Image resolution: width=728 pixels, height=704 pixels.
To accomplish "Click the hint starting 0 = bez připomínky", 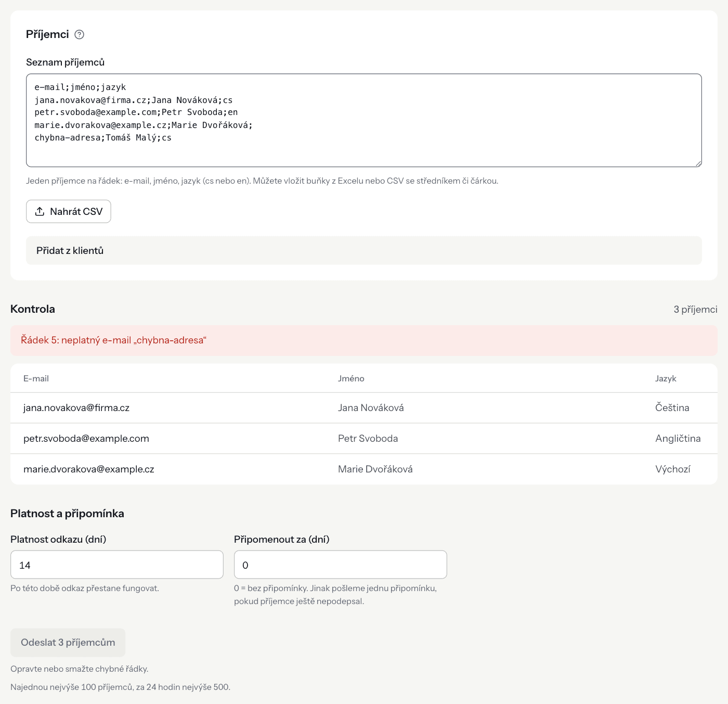I will pyautogui.click(x=335, y=595).
